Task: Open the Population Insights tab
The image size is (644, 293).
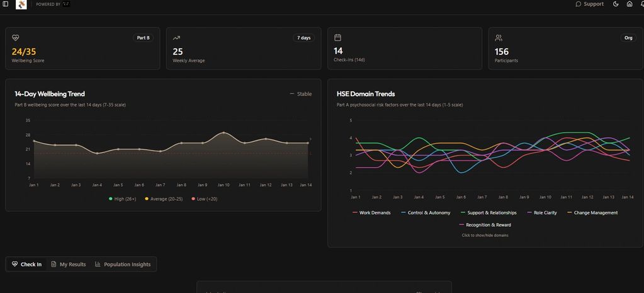Action: [x=123, y=264]
